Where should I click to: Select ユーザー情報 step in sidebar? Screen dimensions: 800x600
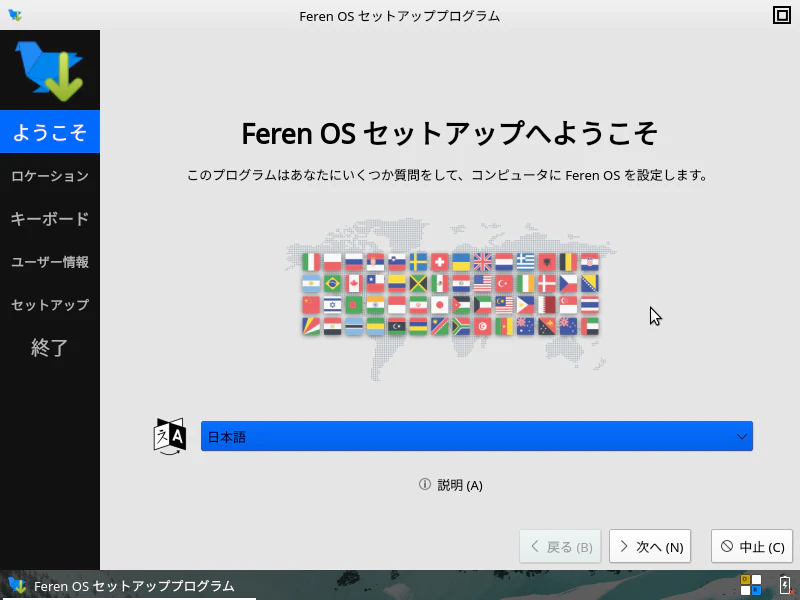(50, 262)
